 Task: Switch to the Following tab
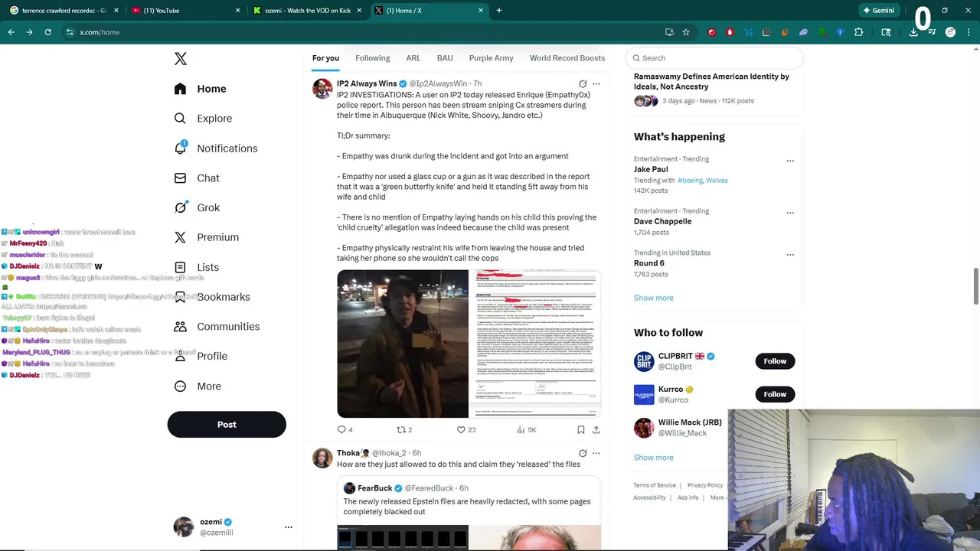pyautogui.click(x=373, y=58)
